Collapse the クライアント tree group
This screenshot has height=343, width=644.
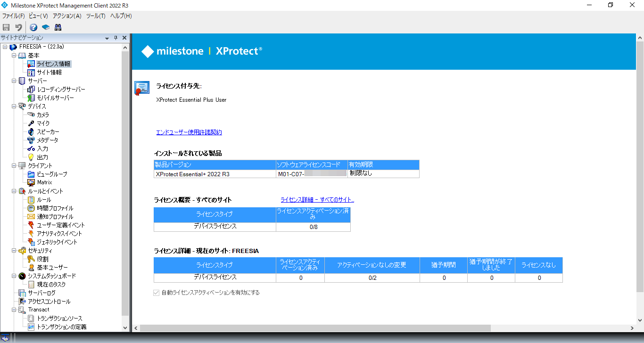click(x=14, y=165)
